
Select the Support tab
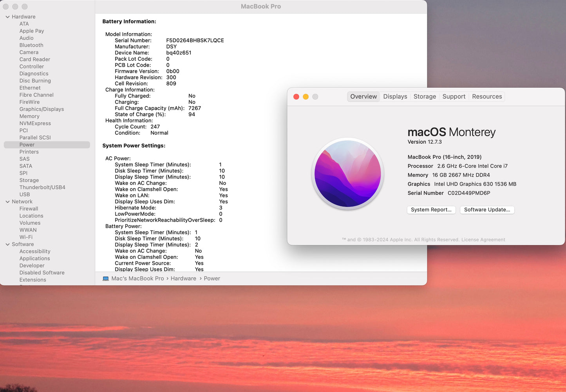[454, 97]
